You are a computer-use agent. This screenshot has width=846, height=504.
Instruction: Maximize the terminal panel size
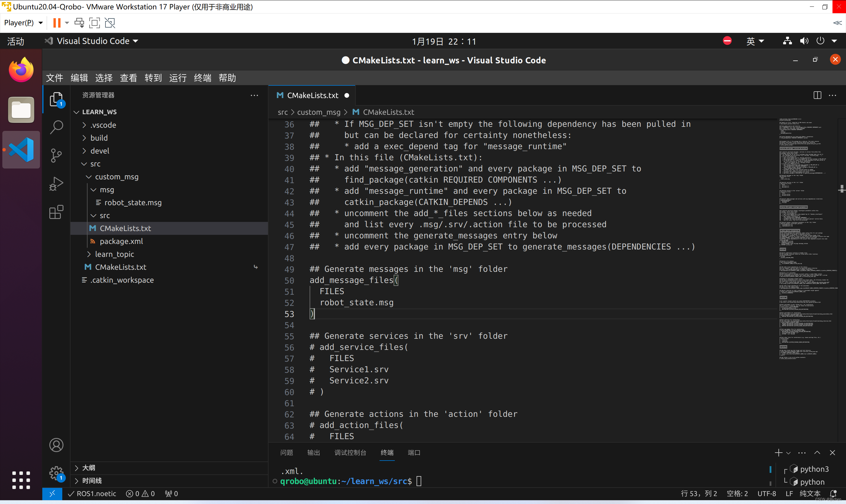[x=817, y=452]
